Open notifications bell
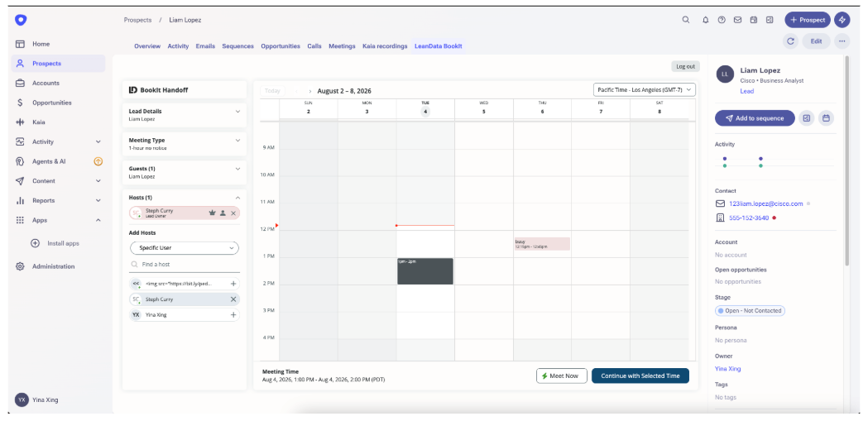Screen dimensions: 868x421 [705, 20]
